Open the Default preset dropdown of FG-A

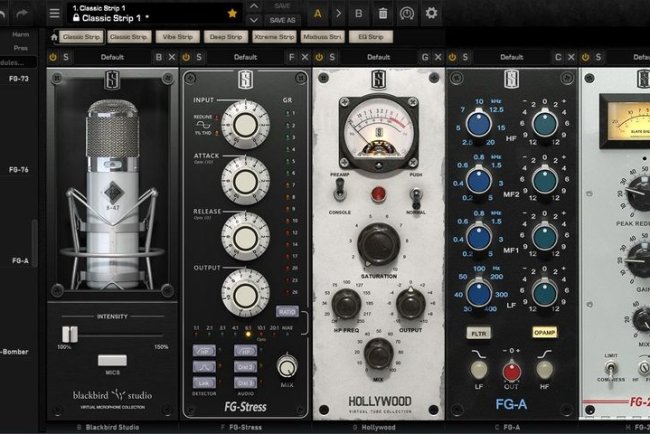(x=512, y=57)
